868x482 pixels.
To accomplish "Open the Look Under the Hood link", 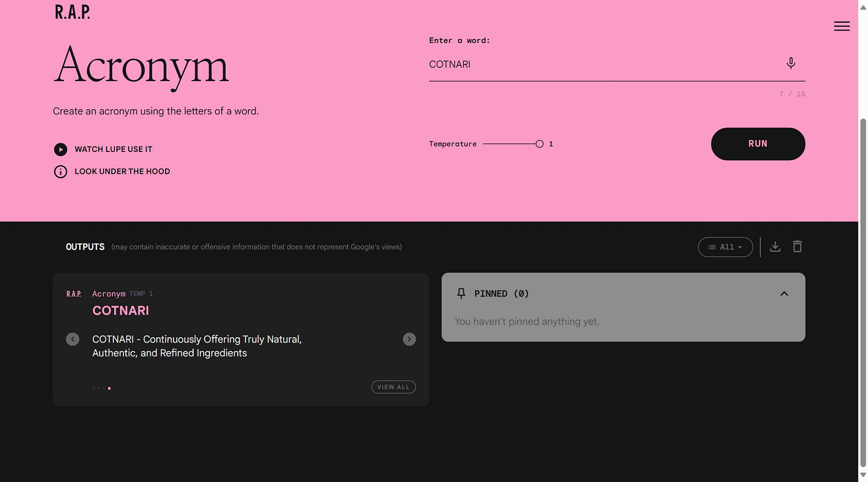I will 122,172.
